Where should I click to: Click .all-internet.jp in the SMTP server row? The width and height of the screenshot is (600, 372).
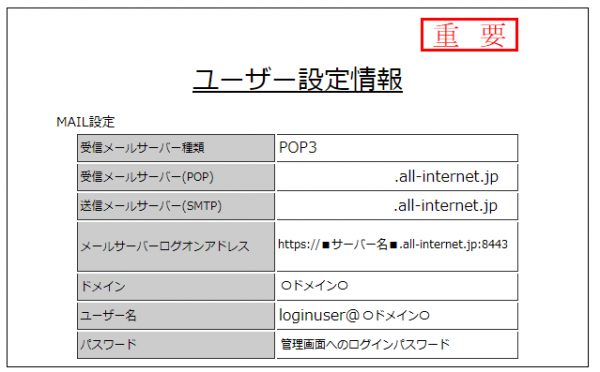pyautogui.click(x=445, y=206)
